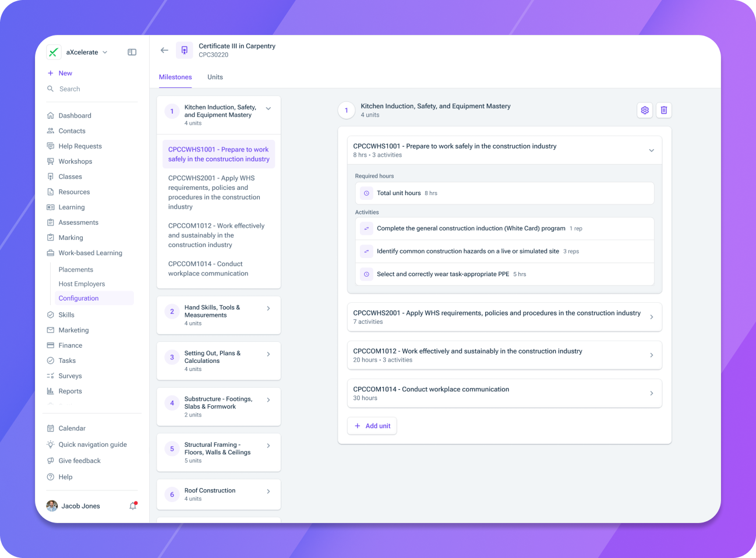756x558 pixels.
Task: Collapse the CPCCWHS1001 unit card chevron
Action: tap(651, 150)
